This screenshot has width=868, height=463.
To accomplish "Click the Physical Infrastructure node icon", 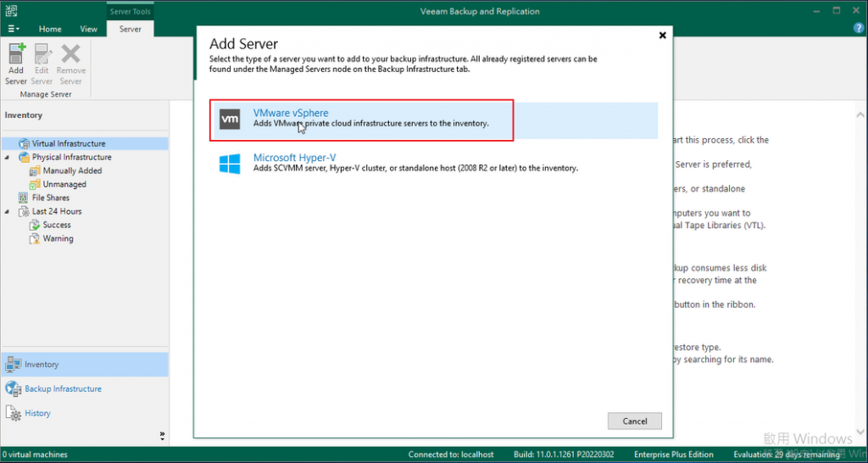I will (x=25, y=157).
